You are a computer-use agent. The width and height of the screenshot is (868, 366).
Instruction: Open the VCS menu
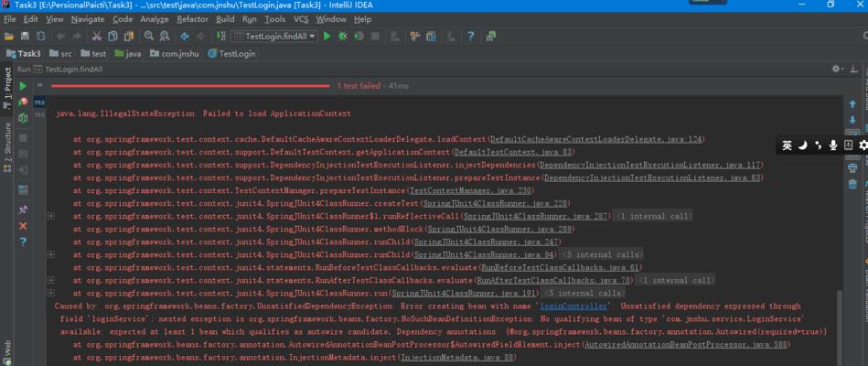coord(301,19)
